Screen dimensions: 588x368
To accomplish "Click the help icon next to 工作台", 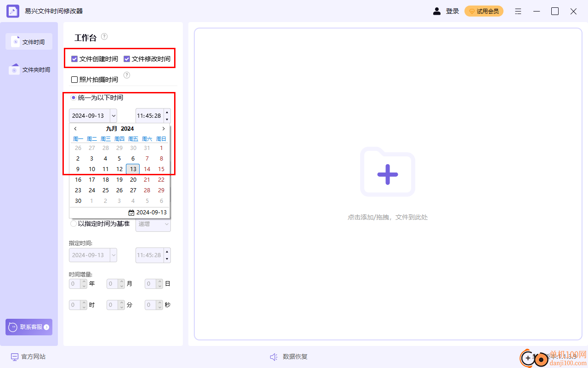I will point(104,36).
